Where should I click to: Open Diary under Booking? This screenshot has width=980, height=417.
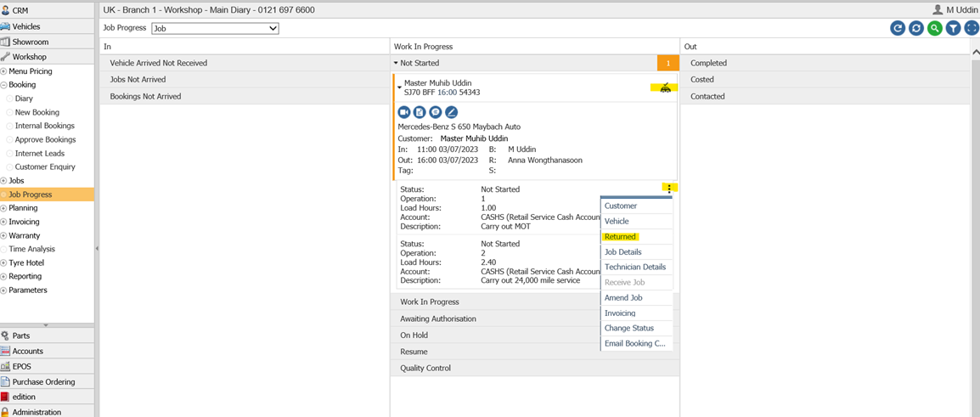(x=25, y=99)
